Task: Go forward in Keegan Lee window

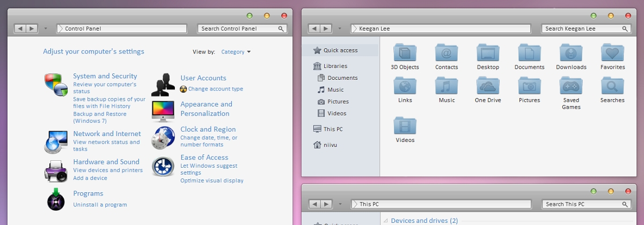Action: [326, 29]
